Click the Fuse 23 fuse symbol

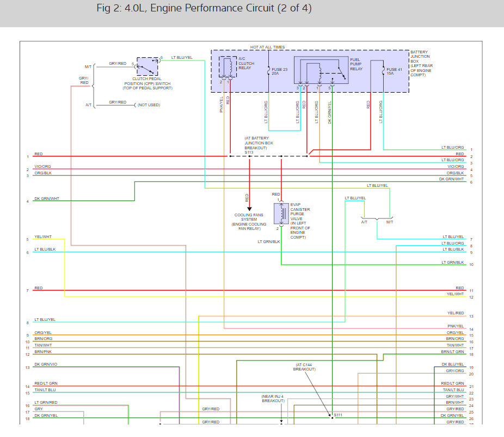click(269, 71)
